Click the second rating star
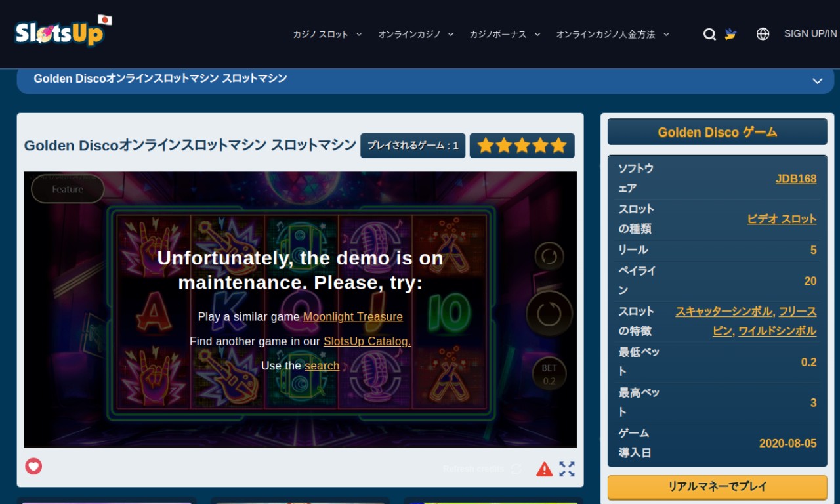The image size is (840, 504). click(504, 146)
